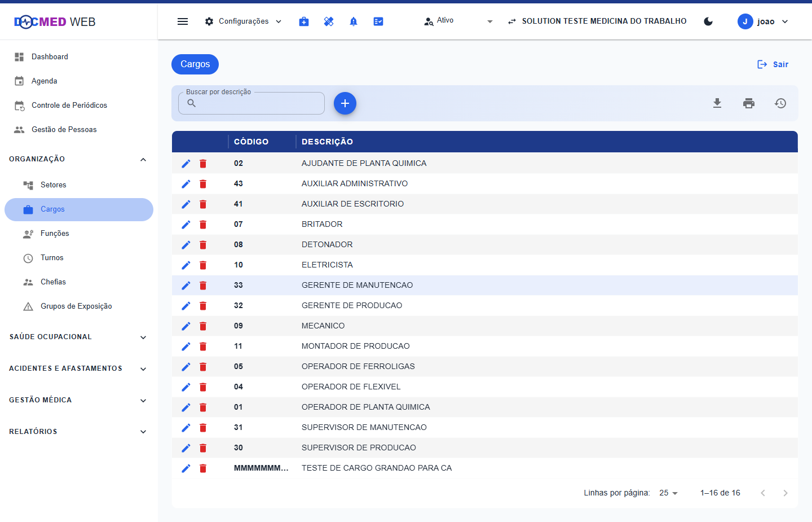812x522 pixels.
Task: Print the cargos list
Action: [x=749, y=103]
